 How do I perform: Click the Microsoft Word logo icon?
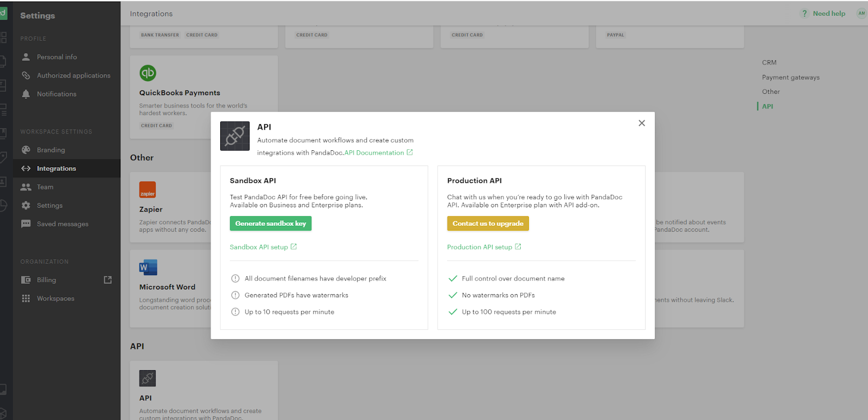pyautogui.click(x=148, y=268)
